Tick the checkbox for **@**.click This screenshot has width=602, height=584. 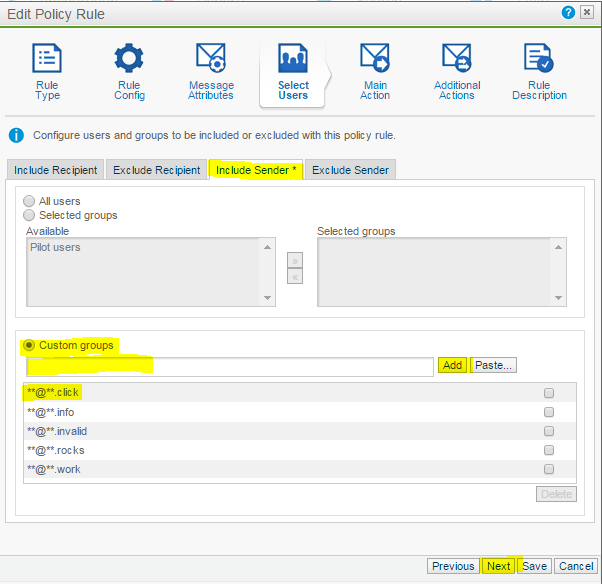tap(549, 393)
